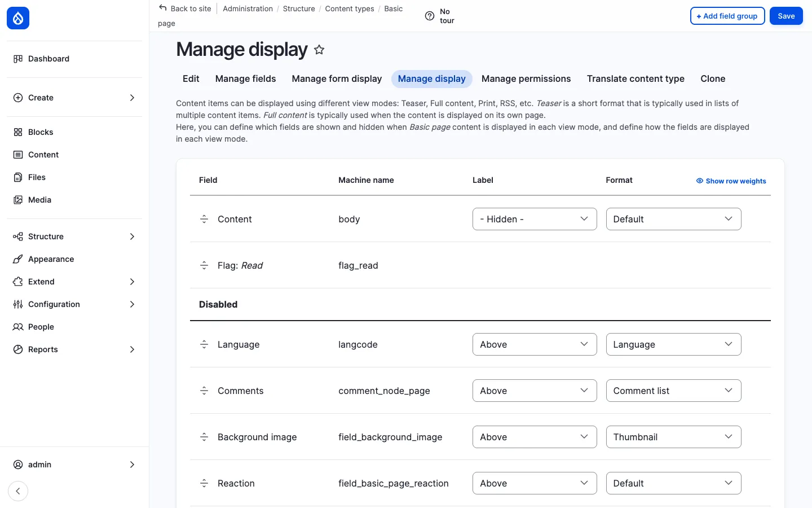
Task: Select the Manage display tab
Action: 432,79
